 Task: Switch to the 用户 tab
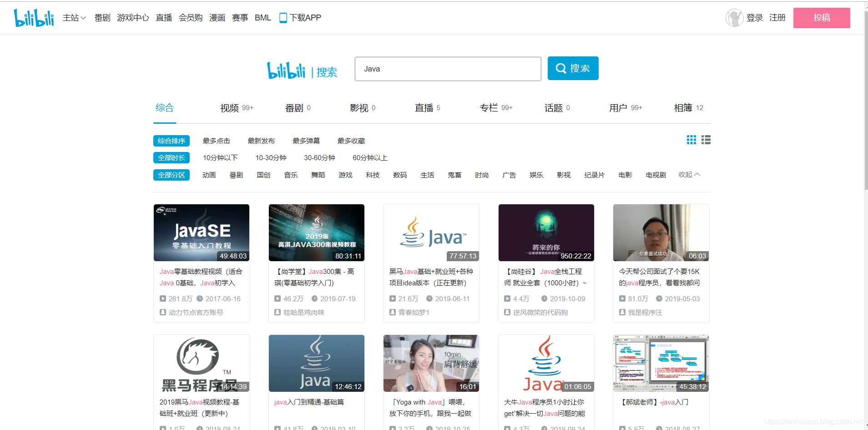(626, 108)
